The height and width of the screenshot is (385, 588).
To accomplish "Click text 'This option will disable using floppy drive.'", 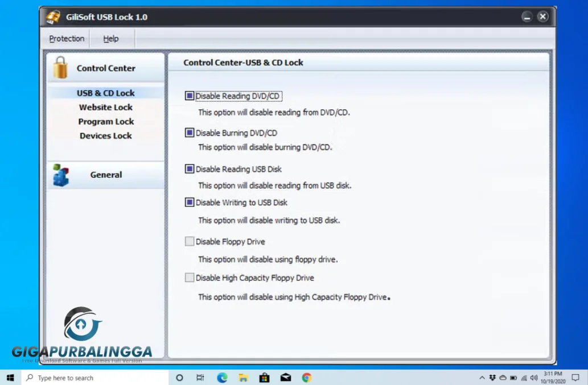I will 268,259.
